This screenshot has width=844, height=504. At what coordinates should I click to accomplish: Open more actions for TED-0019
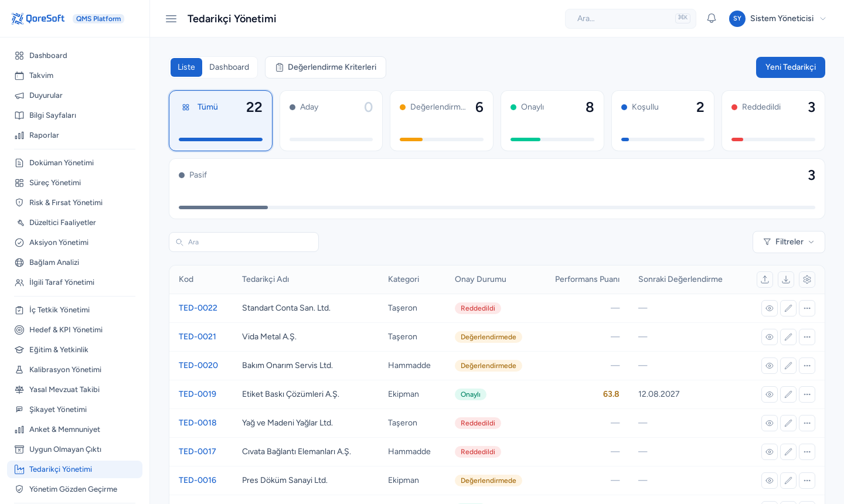pos(807,394)
